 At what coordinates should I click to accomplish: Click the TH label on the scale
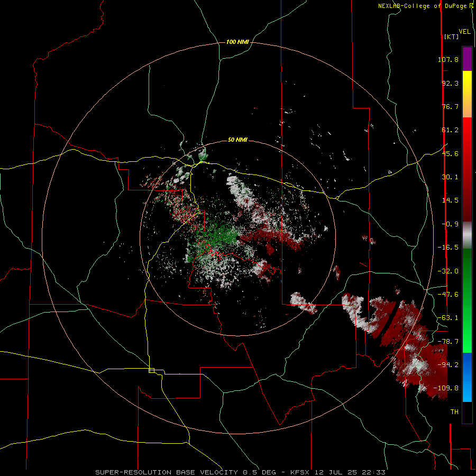(454, 412)
